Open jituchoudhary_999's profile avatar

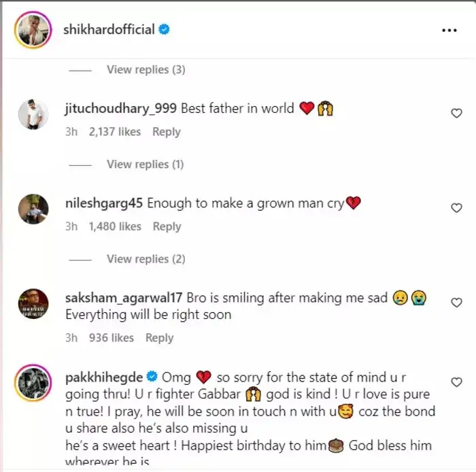point(33,114)
